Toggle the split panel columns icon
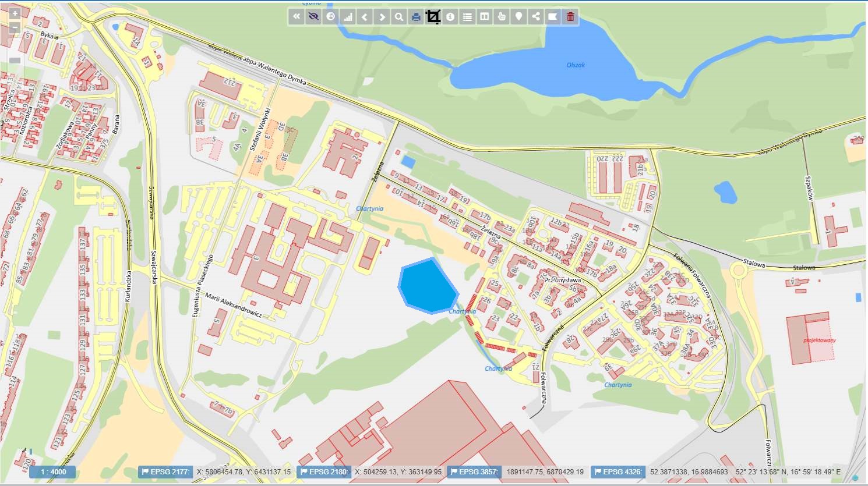 point(484,17)
